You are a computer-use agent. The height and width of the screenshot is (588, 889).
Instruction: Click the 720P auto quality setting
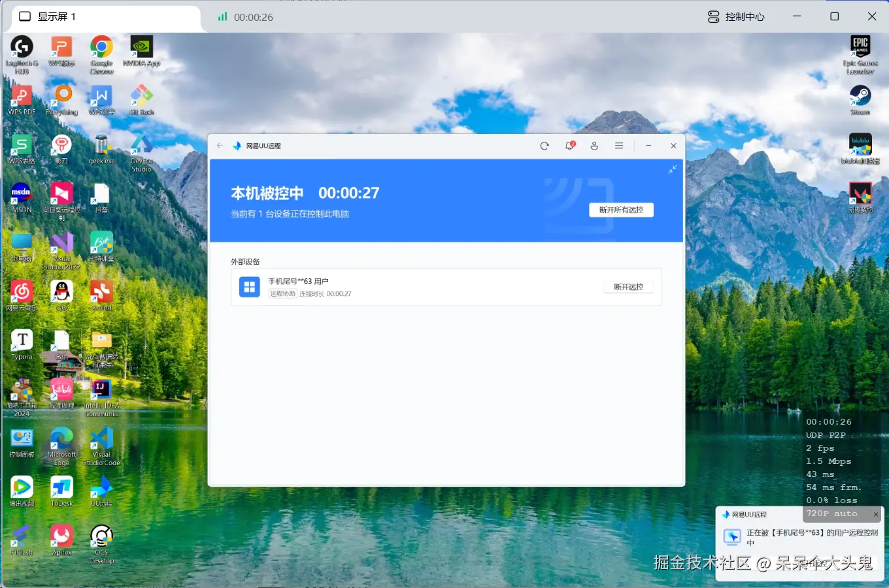coord(831,514)
